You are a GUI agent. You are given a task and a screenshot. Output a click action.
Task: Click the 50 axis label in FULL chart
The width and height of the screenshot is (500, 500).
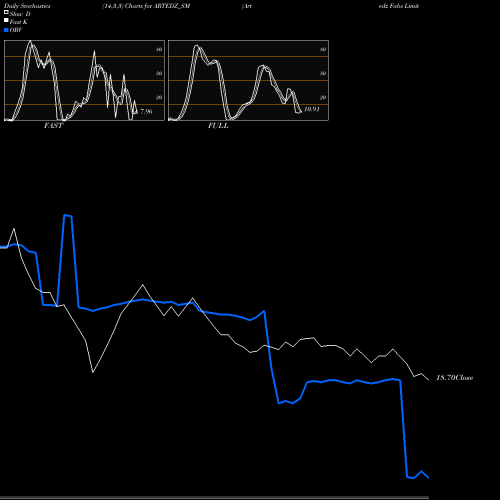(x=323, y=73)
